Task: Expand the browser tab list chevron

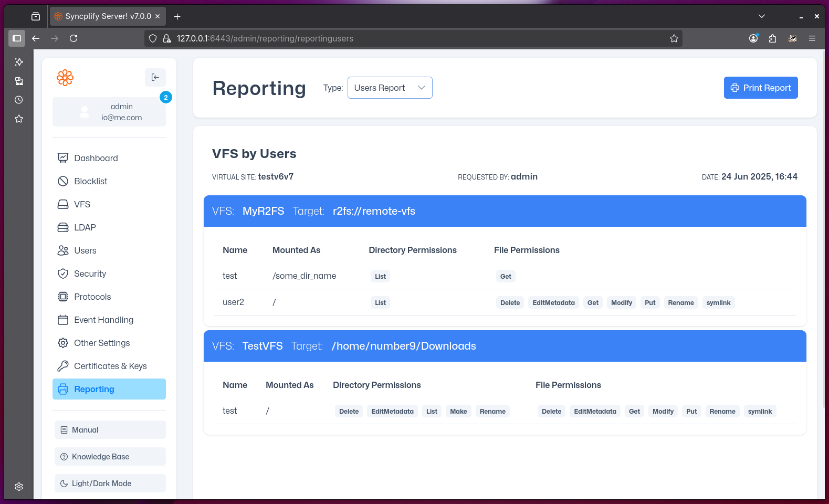Action: click(762, 16)
